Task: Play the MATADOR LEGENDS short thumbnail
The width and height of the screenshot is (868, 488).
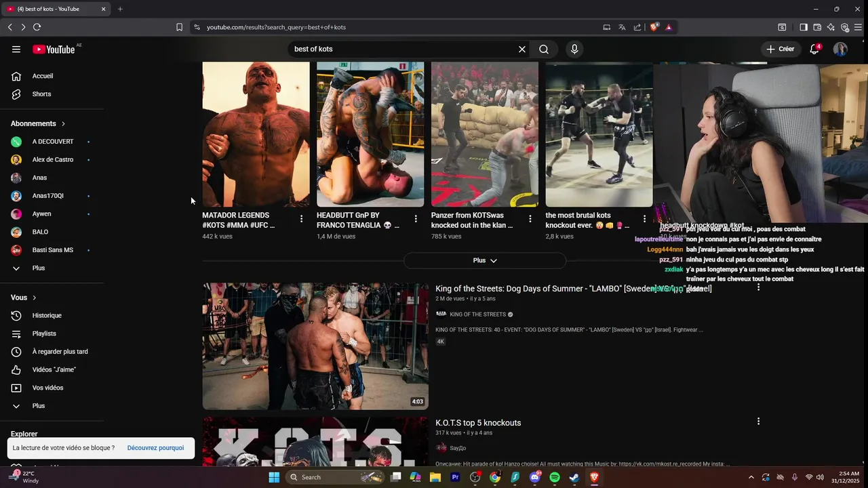Action: click(x=256, y=134)
